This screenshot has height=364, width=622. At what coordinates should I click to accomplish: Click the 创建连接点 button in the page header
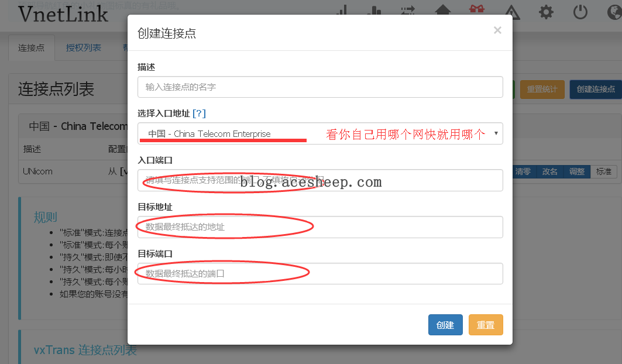tap(596, 90)
